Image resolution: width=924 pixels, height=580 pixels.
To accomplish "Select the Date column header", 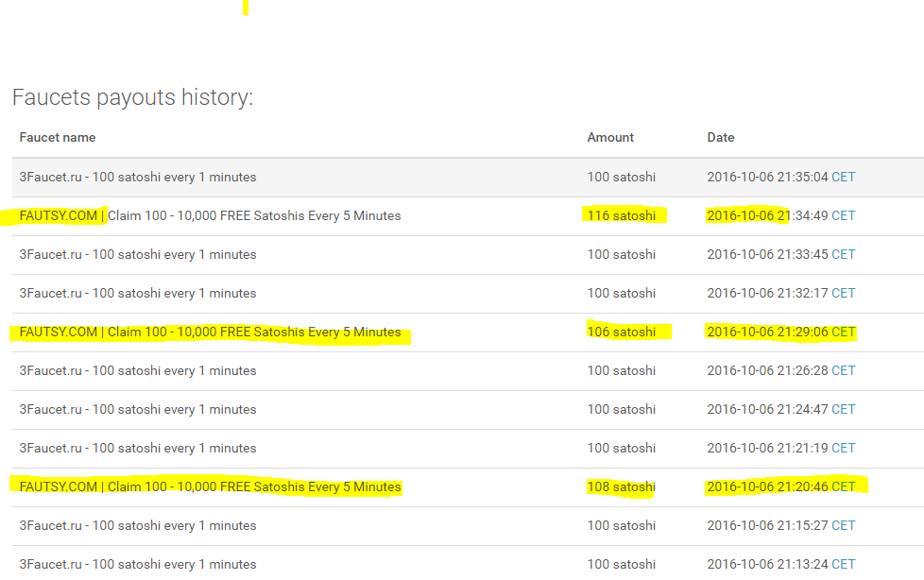I will (x=721, y=137).
